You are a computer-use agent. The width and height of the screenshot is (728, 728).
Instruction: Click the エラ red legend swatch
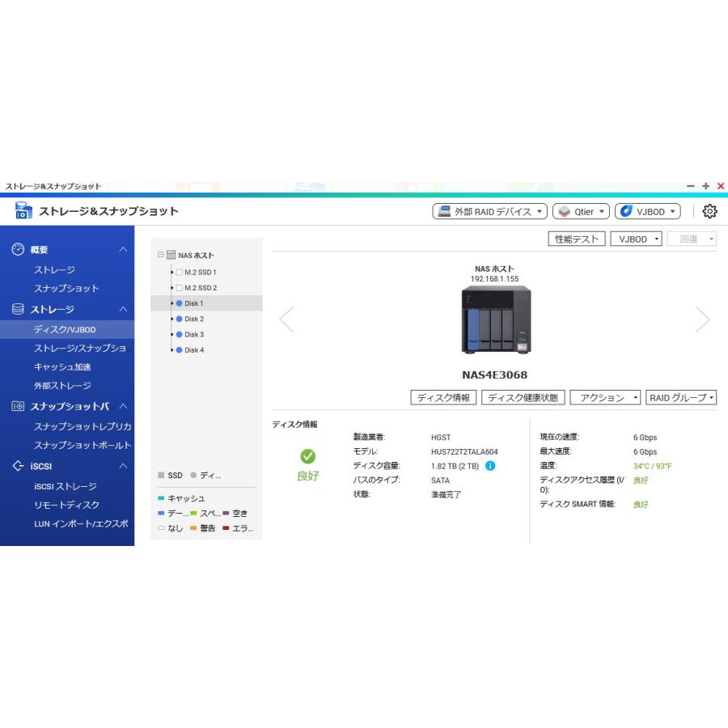tap(226, 528)
